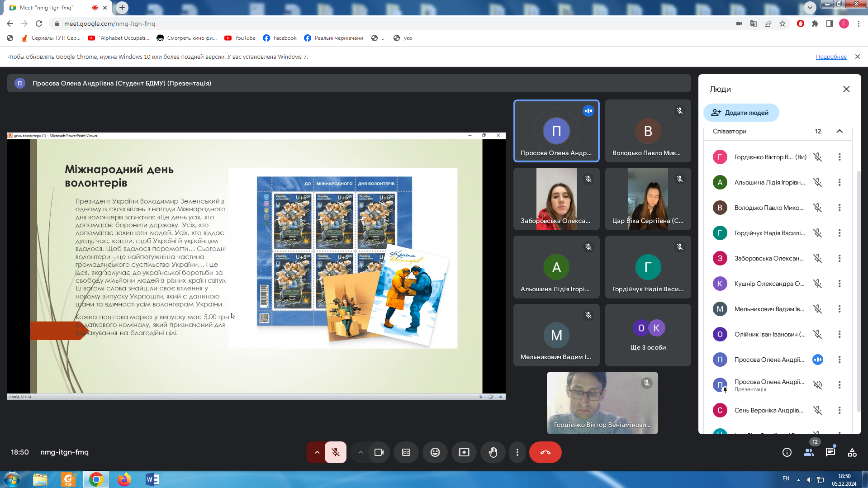This screenshot has height=488, width=868.
Task: Open audio settings chevron beside microphone
Action: tap(317, 452)
